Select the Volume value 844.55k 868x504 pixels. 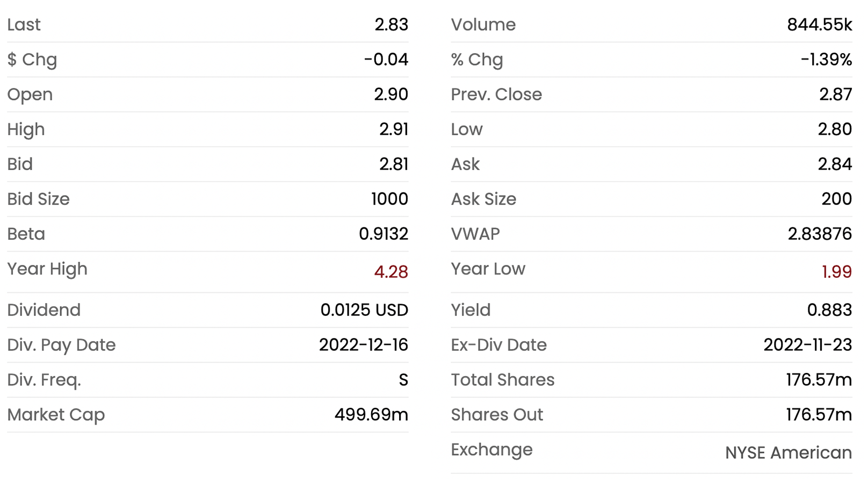click(x=819, y=25)
